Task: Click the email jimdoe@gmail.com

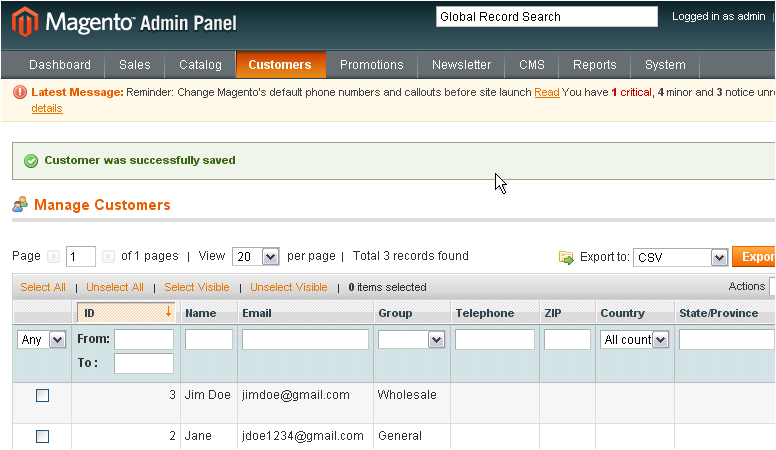Action: click(x=296, y=395)
